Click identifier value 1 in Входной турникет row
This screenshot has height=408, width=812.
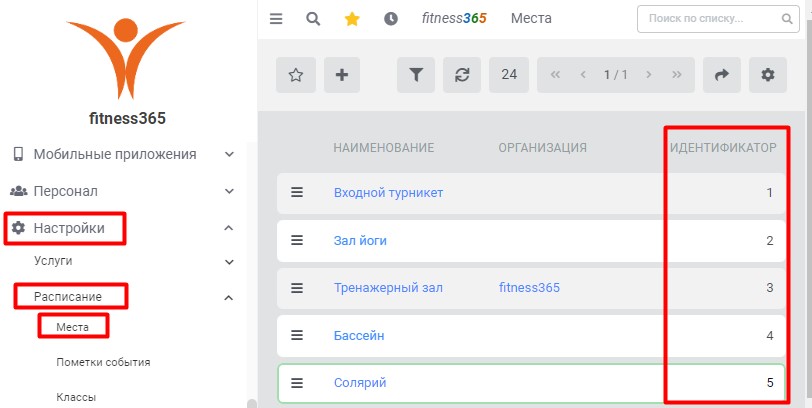click(x=770, y=193)
